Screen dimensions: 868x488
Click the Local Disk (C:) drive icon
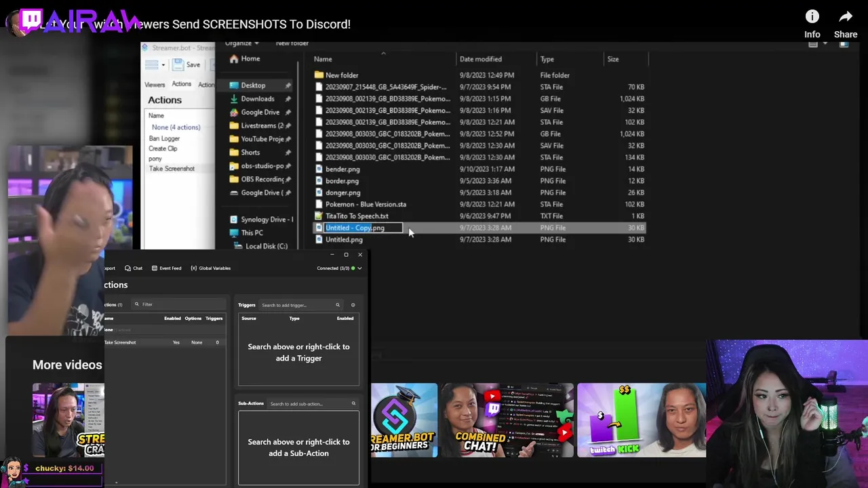(x=238, y=247)
